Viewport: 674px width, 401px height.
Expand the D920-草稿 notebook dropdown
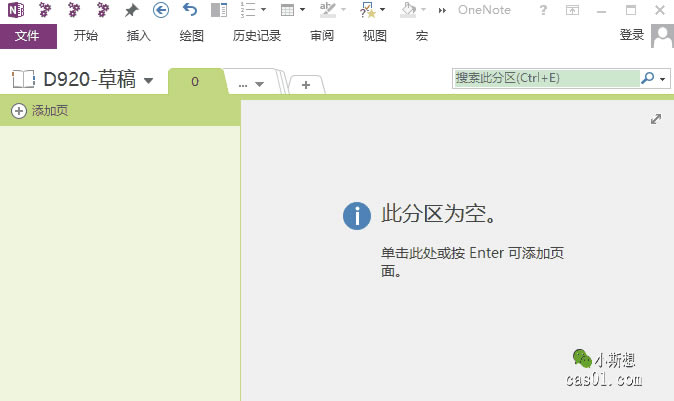coord(149,80)
